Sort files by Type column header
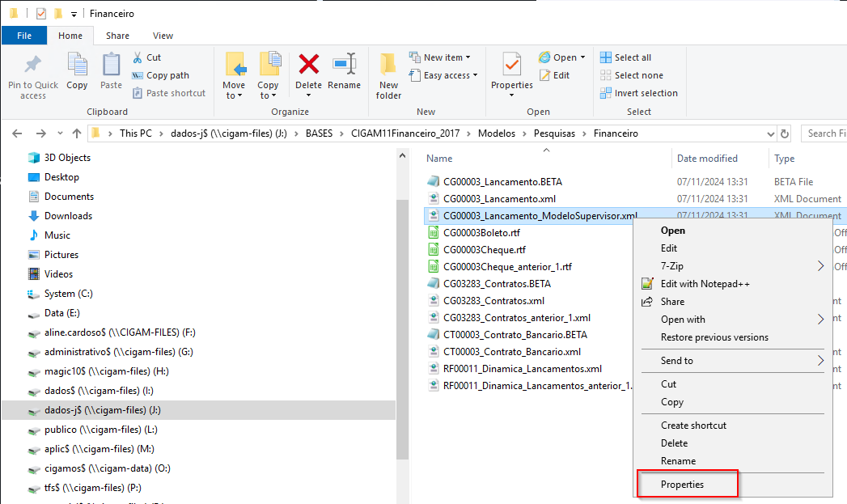Viewport: 847px width, 504px height. click(785, 159)
